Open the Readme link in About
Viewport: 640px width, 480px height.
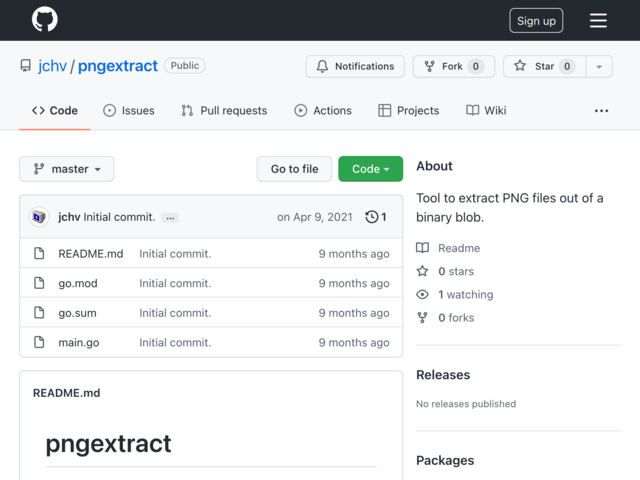[x=459, y=248]
